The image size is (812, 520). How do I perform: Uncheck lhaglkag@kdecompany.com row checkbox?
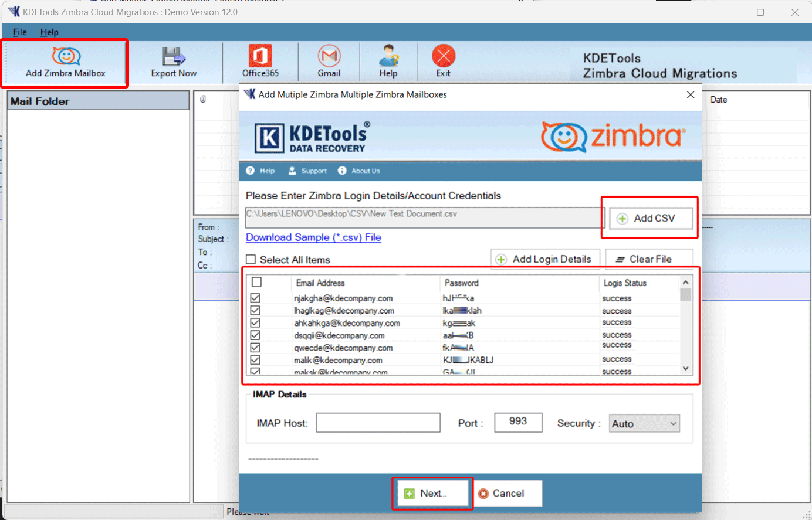255,310
